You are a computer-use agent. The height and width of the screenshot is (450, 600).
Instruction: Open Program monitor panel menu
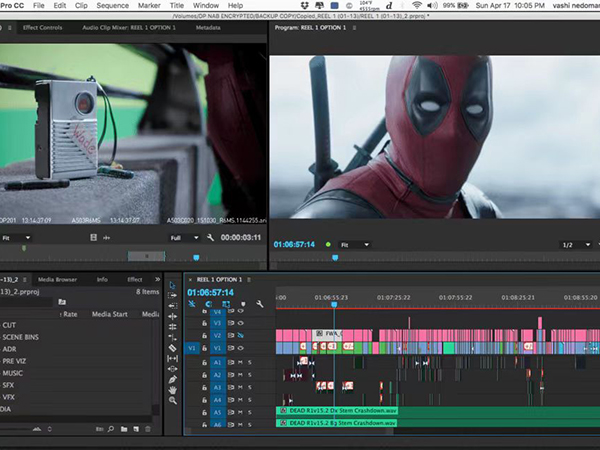[354, 28]
